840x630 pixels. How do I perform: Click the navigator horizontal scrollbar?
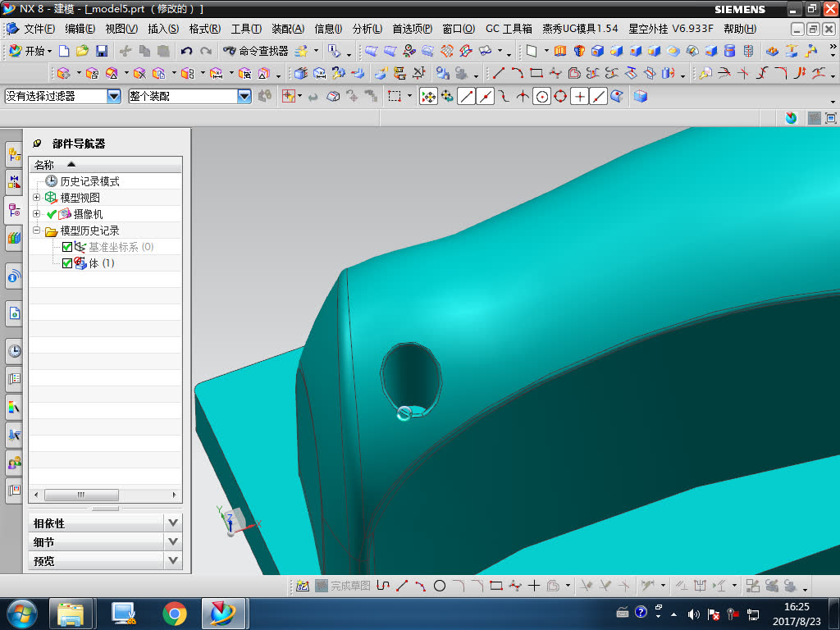point(81,495)
